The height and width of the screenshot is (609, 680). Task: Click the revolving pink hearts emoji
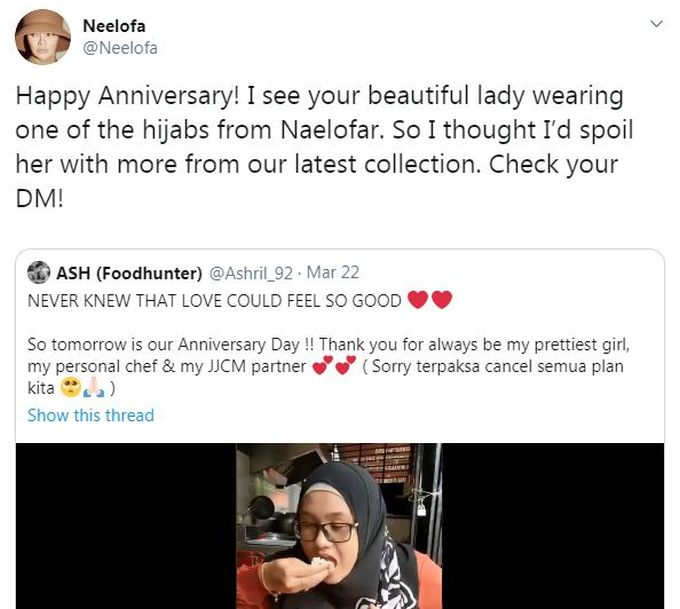click(x=334, y=365)
